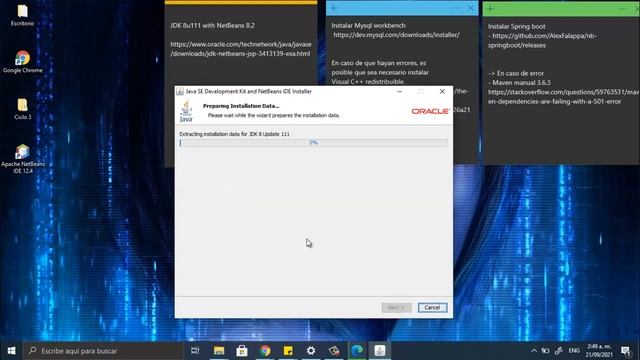Close the blue Mysql workbench sticky note
Viewport: 640px width, 360px height.
[x=471, y=8]
